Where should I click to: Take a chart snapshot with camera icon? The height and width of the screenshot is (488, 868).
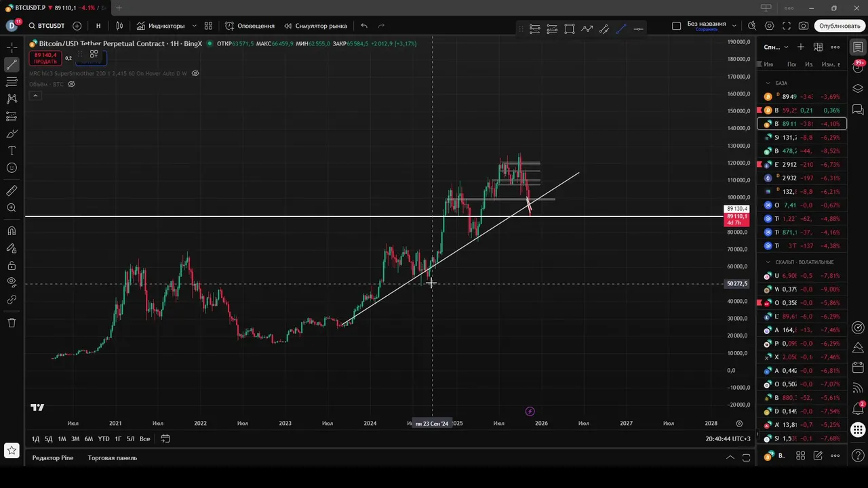click(804, 26)
